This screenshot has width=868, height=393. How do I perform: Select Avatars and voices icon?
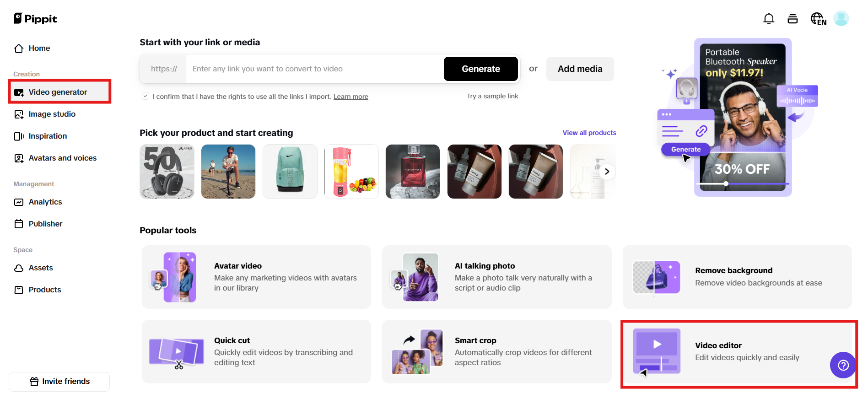19,158
